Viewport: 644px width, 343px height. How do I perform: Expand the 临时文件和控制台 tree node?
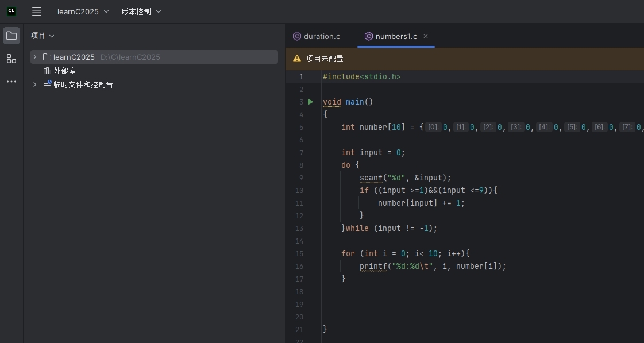click(x=35, y=84)
